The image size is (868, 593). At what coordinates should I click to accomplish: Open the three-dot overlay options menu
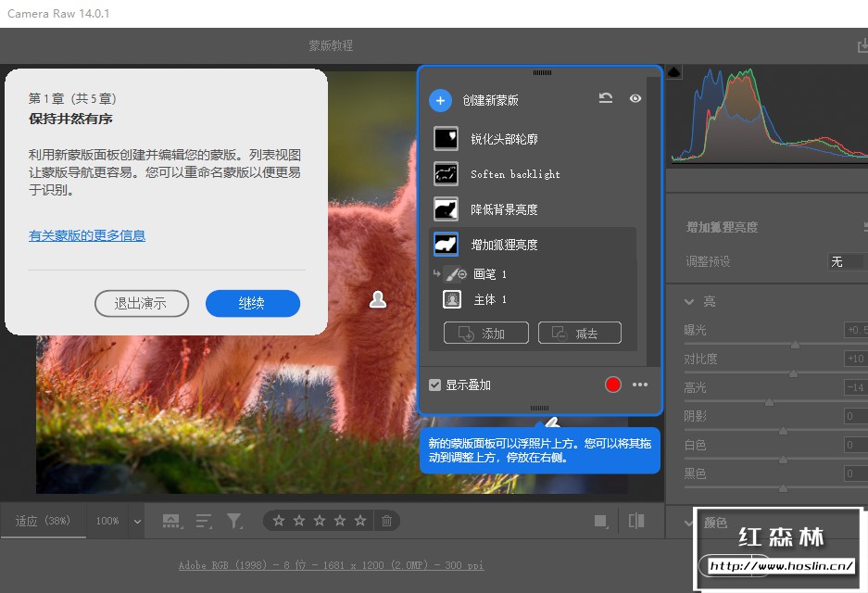pyautogui.click(x=640, y=385)
